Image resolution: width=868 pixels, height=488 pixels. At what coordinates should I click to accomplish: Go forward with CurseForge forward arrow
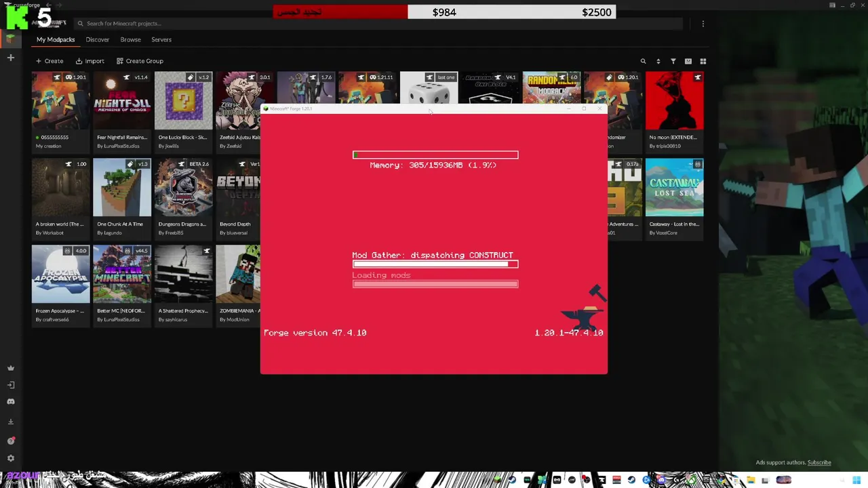[58, 5]
